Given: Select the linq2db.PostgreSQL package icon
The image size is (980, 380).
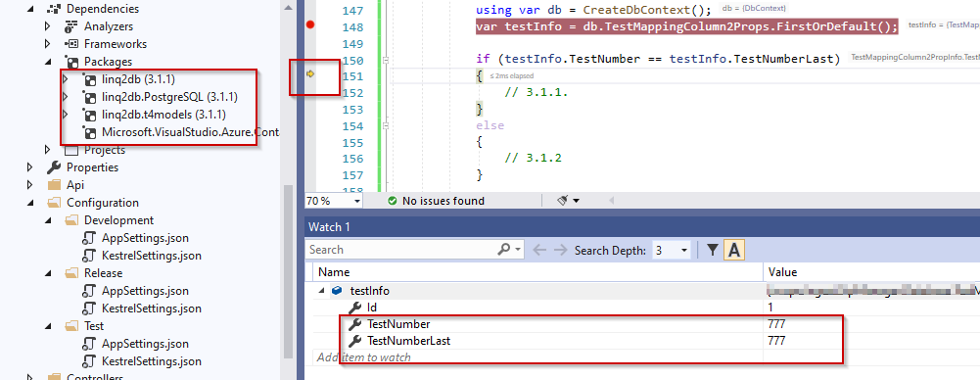Looking at the screenshot, I should 90,97.
